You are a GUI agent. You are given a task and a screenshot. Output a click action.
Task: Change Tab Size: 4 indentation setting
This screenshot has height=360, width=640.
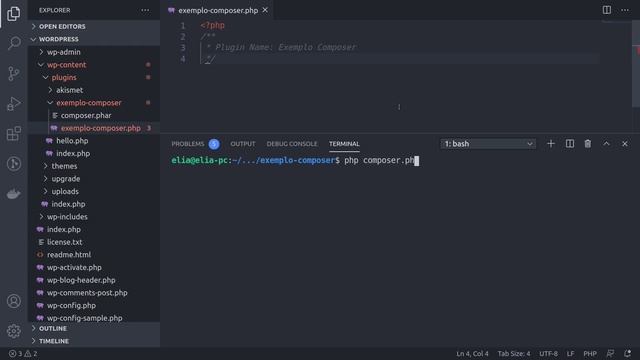click(x=513, y=353)
